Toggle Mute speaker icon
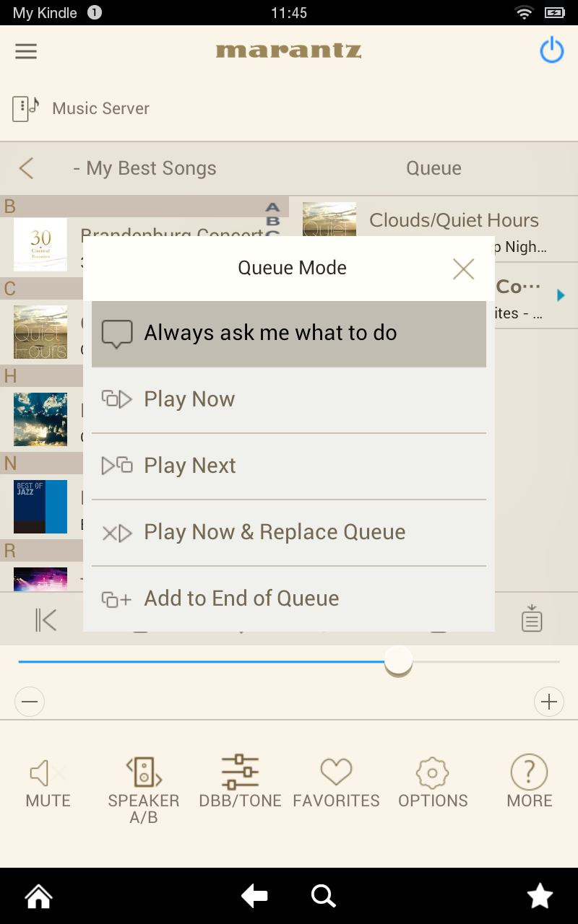The height and width of the screenshot is (924, 578). [48, 781]
